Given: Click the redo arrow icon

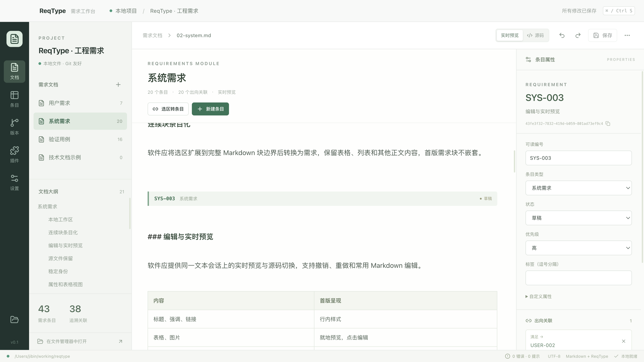Looking at the screenshot, I should point(578,35).
